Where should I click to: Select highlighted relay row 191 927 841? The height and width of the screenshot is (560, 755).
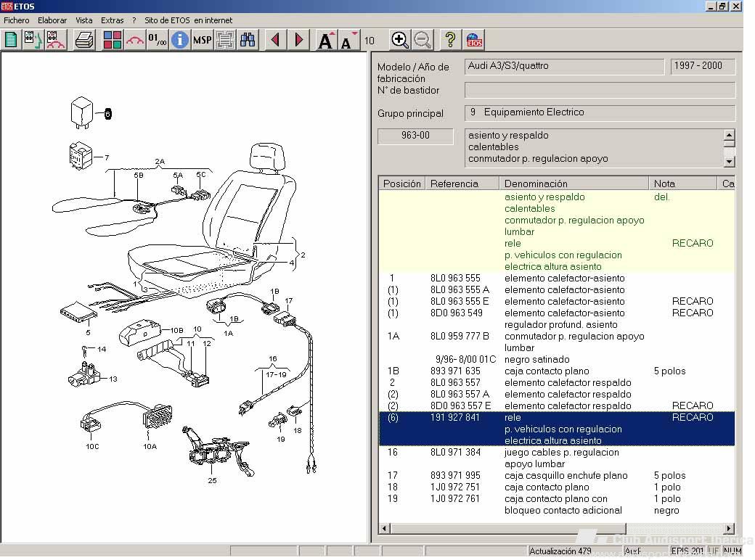tap(557, 429)
